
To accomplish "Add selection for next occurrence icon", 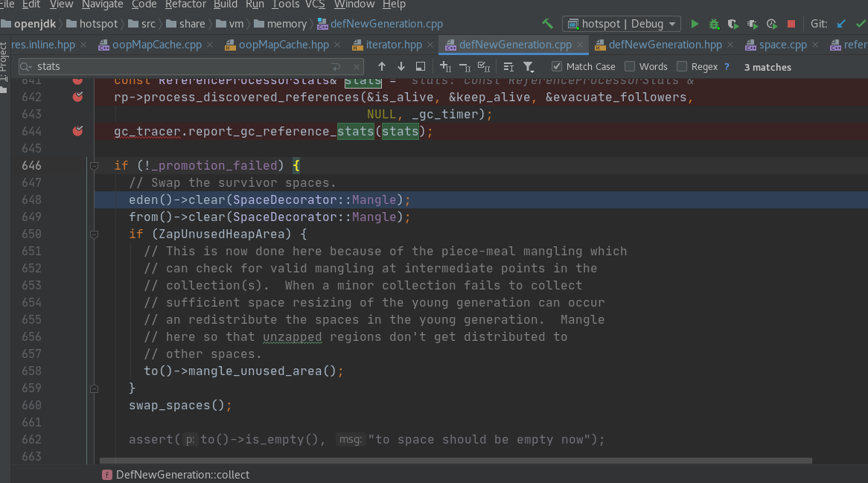I will pyautogui.click(x=446, y=67).
